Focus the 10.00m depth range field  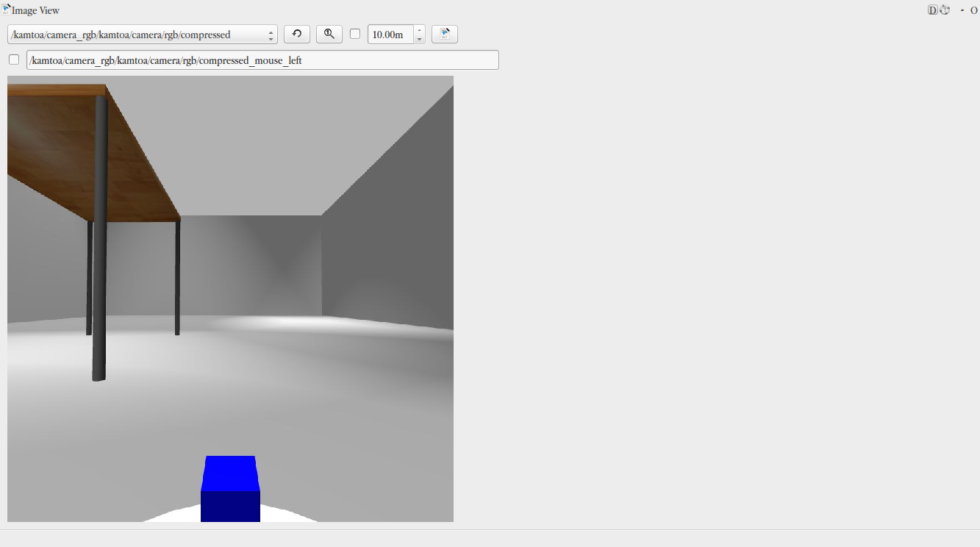(390, 35)
